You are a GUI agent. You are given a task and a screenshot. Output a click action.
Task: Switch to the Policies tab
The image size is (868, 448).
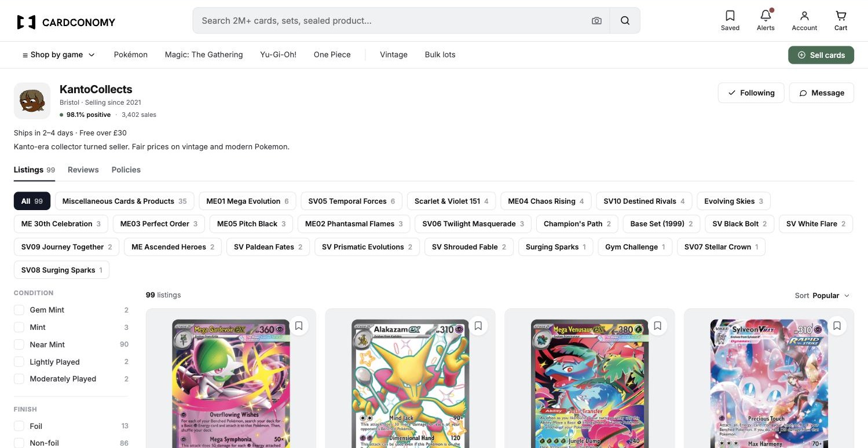tap(126, 170)
